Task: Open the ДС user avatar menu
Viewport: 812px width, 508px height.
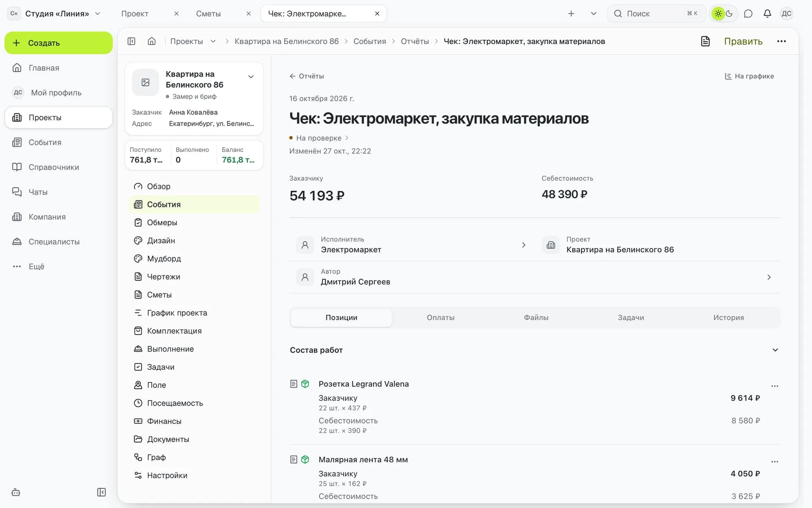Action: (786, 14)
